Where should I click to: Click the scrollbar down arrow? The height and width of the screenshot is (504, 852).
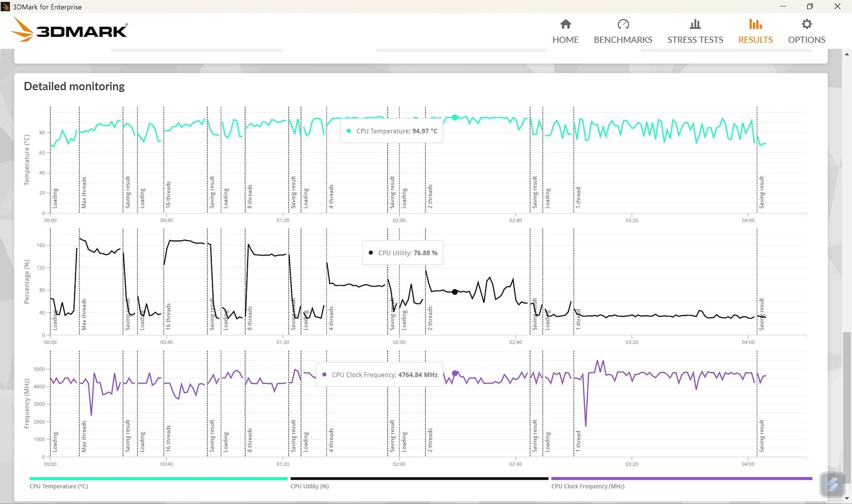point(847,499)
